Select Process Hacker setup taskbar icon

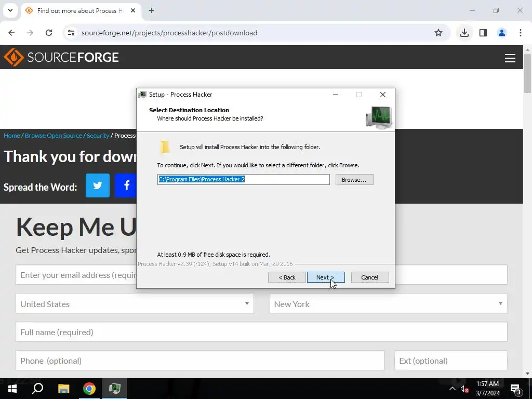[115, 389]
